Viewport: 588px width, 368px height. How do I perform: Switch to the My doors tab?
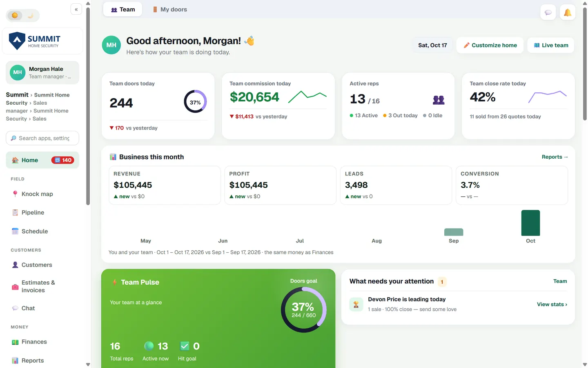click(169, 9)
